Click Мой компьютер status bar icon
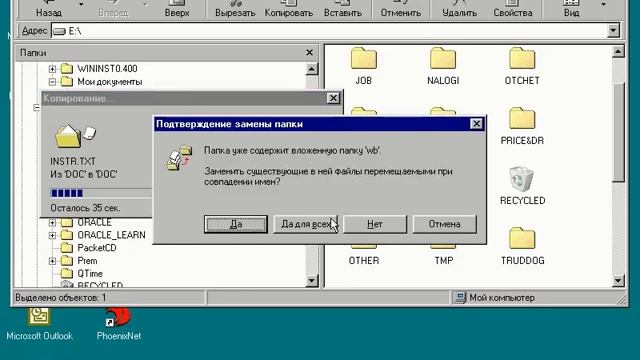This screenshot has height=360, width=640. click(460, 298)
